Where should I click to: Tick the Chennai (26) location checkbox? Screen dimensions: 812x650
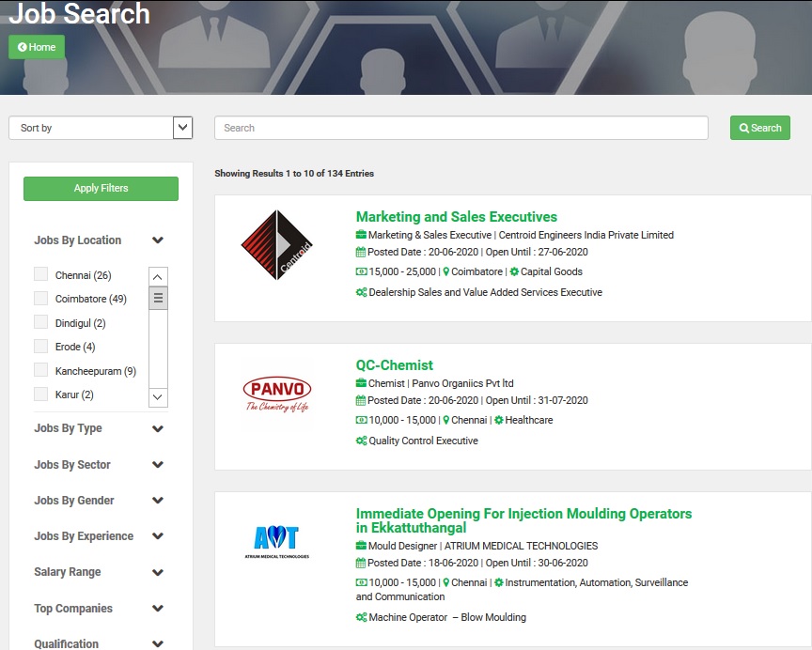point(40,274)
